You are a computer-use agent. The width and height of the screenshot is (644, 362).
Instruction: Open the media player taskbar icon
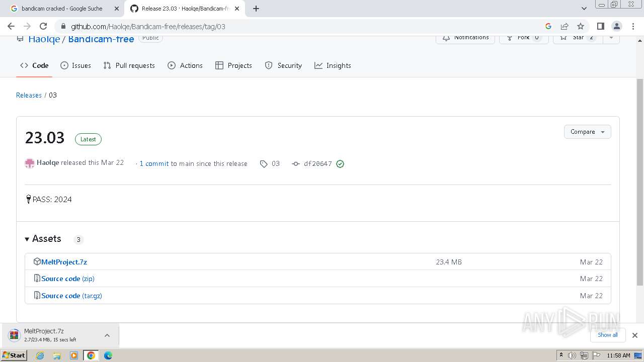(x=74, y=355)
